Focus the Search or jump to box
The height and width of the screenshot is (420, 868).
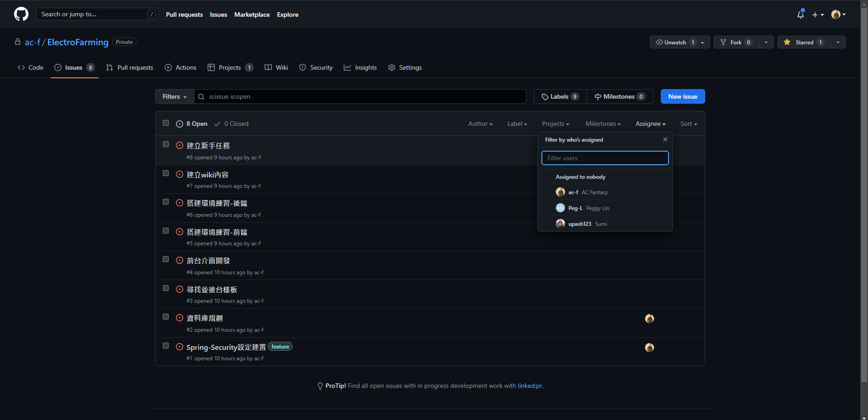tap(97, 14)
